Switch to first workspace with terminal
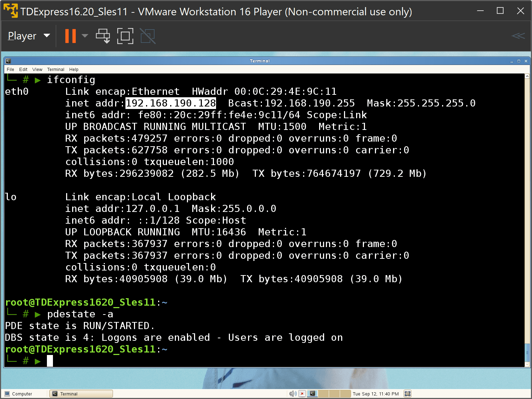Image resolution: width=532 pixels, height=399 pixels. coord(312,394)
